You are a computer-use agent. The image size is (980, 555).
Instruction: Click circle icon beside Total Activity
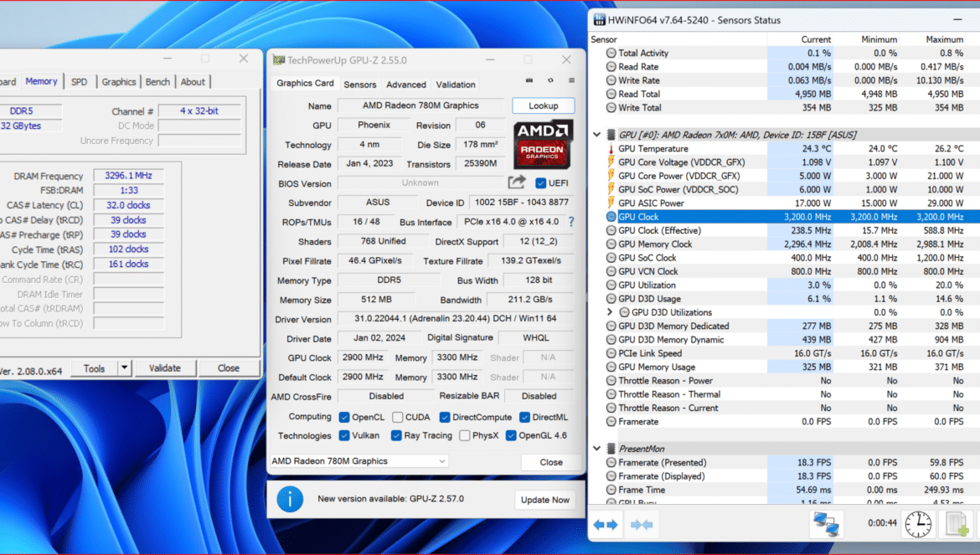coord(611,53)
